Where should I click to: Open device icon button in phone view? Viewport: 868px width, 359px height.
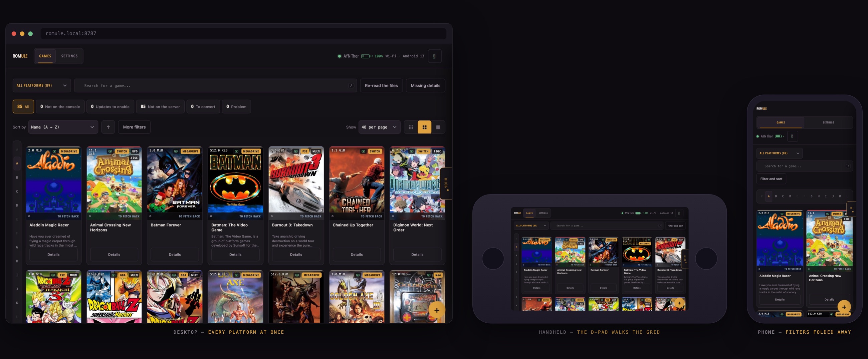click(792, 136)
